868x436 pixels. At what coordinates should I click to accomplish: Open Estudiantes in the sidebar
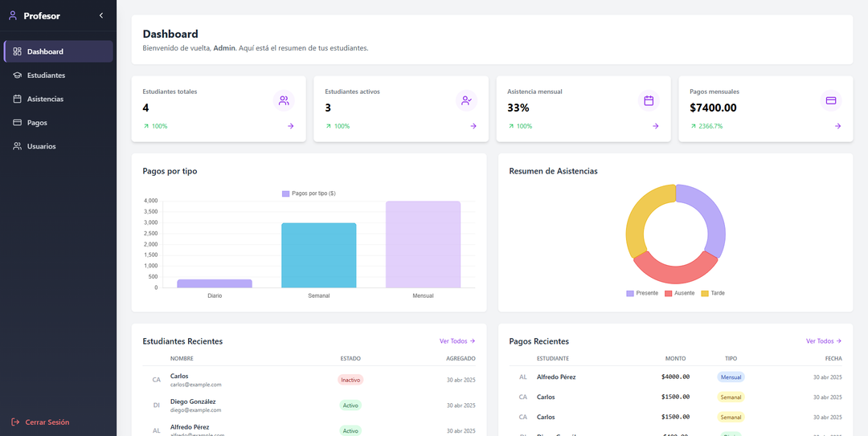coord(46,75)
